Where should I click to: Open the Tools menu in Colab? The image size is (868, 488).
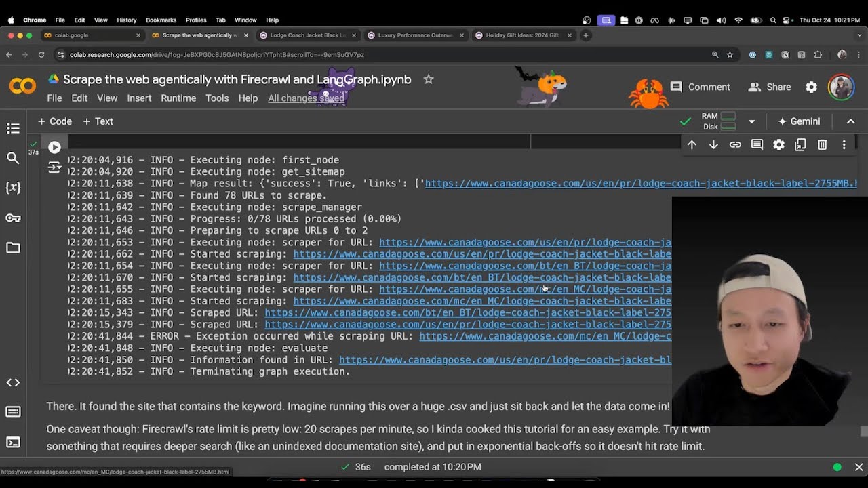[217, 98]
